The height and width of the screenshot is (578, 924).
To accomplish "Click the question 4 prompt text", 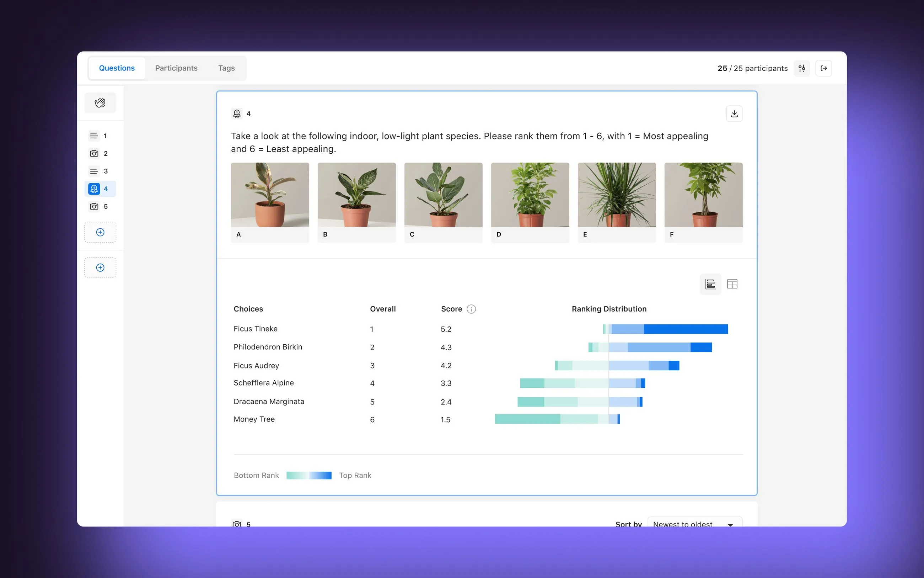I will coord(469,142).
